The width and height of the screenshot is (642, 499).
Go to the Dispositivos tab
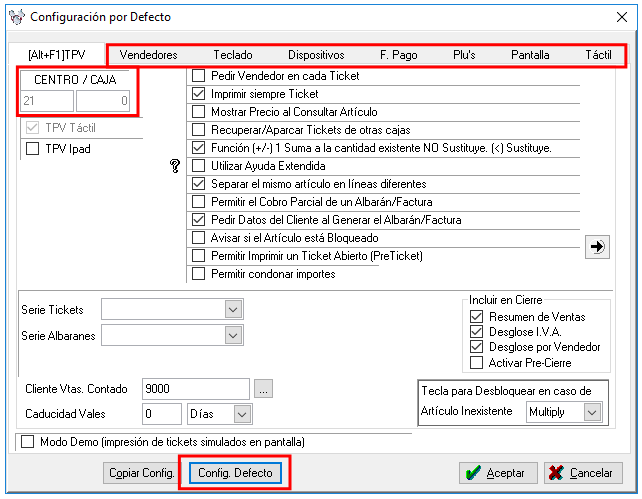tap(316, 55)
